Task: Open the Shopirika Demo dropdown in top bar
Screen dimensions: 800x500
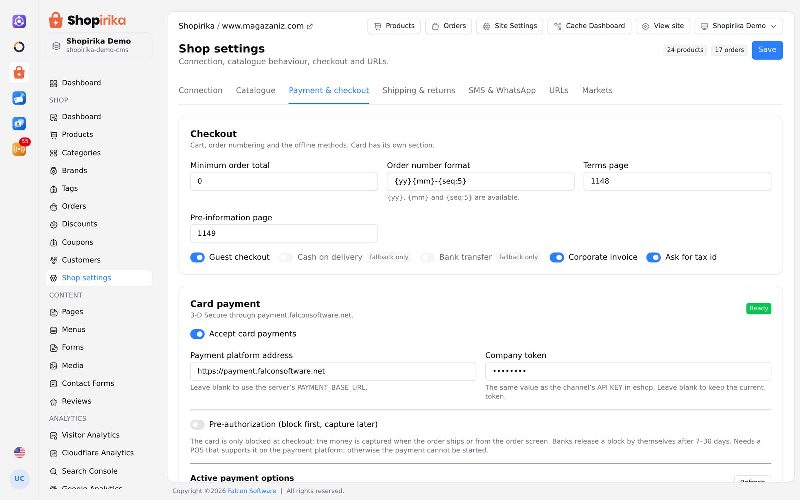Action: coord(738,26)
